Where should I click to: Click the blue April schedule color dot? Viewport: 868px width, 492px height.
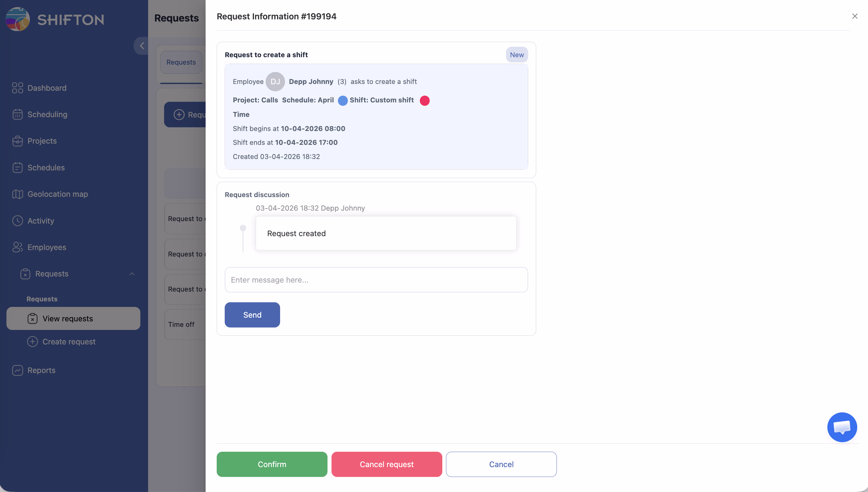click(x=343, y=101)
